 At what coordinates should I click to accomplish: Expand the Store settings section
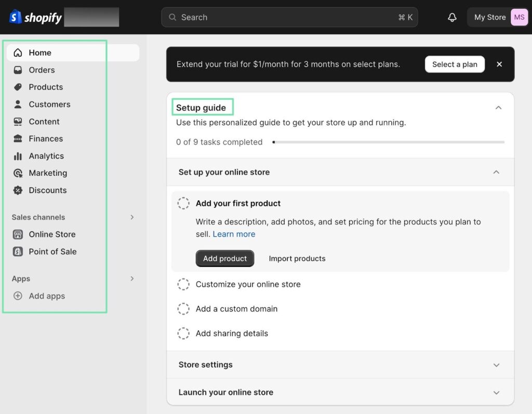(x=496, y=365)
